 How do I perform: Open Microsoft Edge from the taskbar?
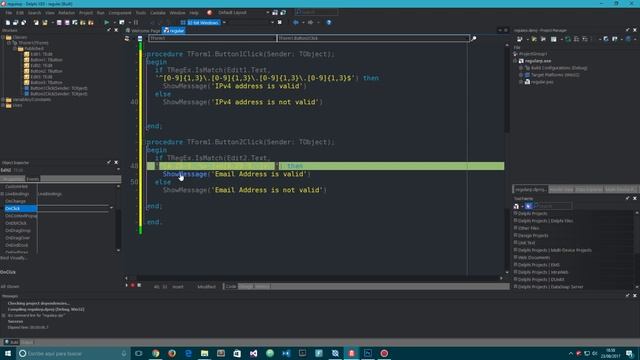(x=188, y=353)
